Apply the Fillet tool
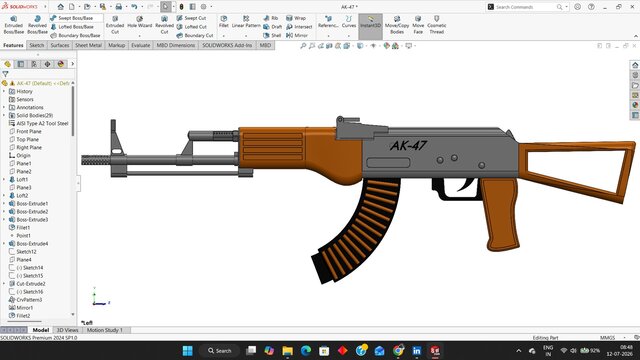This screenshot has width=640, height=360. pos(224,22)
